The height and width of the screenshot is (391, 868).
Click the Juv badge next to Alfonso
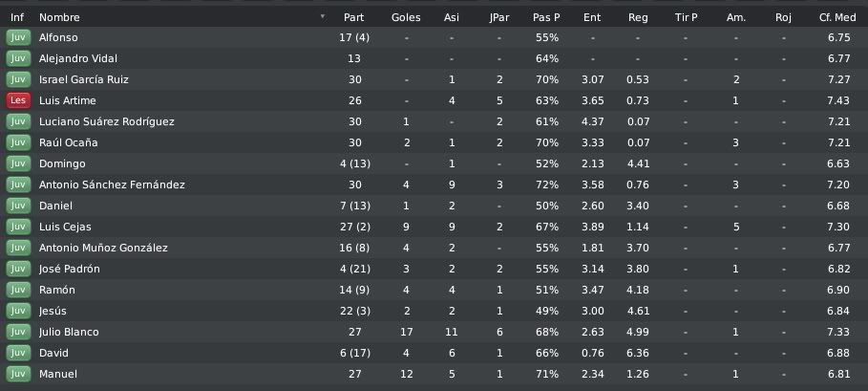coord(18,37)
